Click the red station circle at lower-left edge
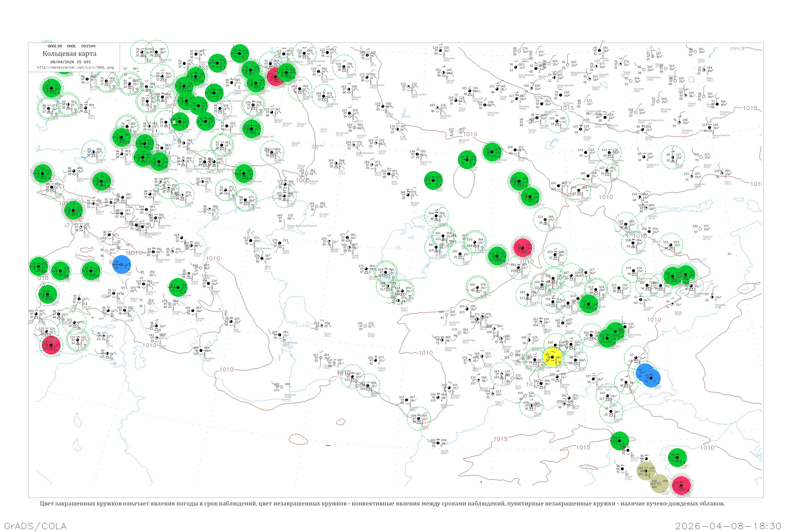 51,345
